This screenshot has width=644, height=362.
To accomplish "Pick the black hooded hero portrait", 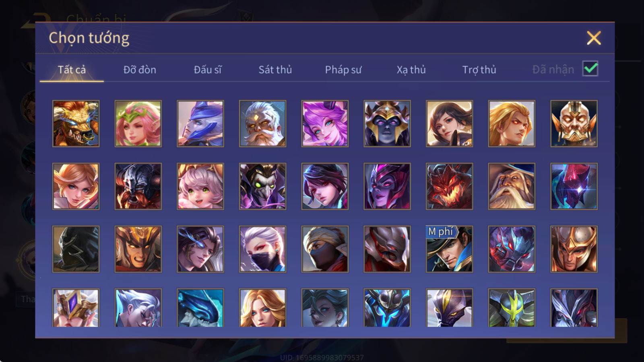I will tap(76, 249).
